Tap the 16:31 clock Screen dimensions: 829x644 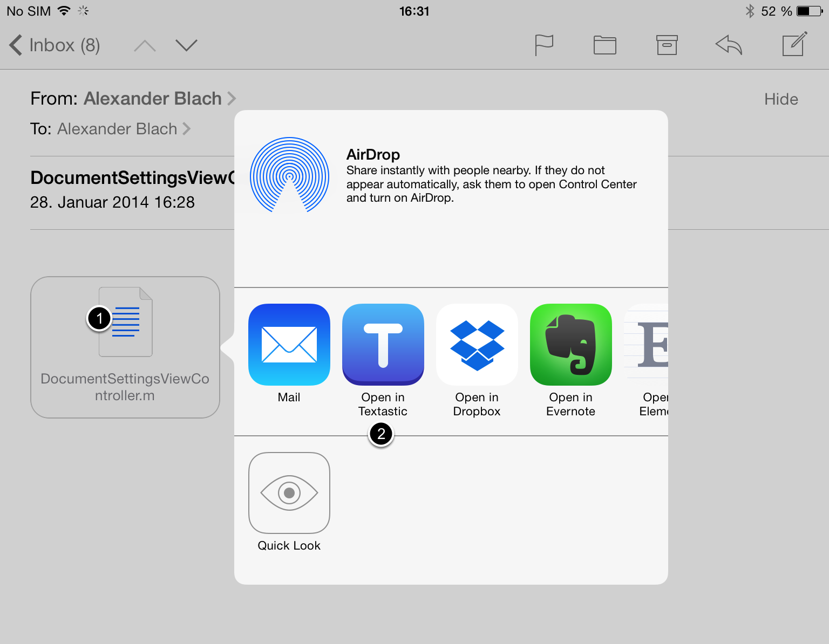(x=414, y=11)
